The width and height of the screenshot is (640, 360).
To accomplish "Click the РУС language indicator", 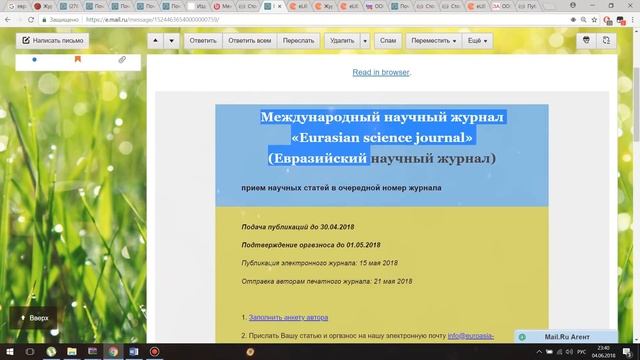I will pyautogui.click(x=582, y=351).
